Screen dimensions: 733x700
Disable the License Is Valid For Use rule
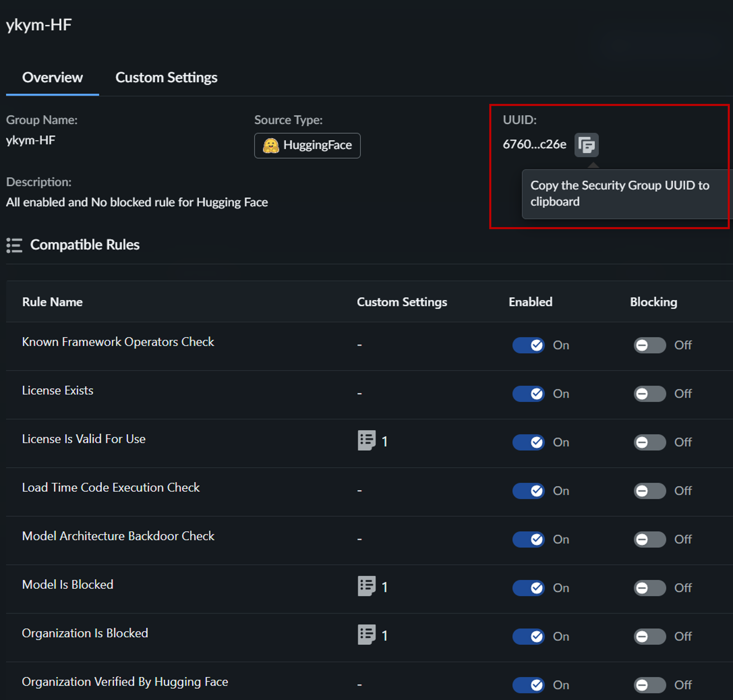click(528, 442)
